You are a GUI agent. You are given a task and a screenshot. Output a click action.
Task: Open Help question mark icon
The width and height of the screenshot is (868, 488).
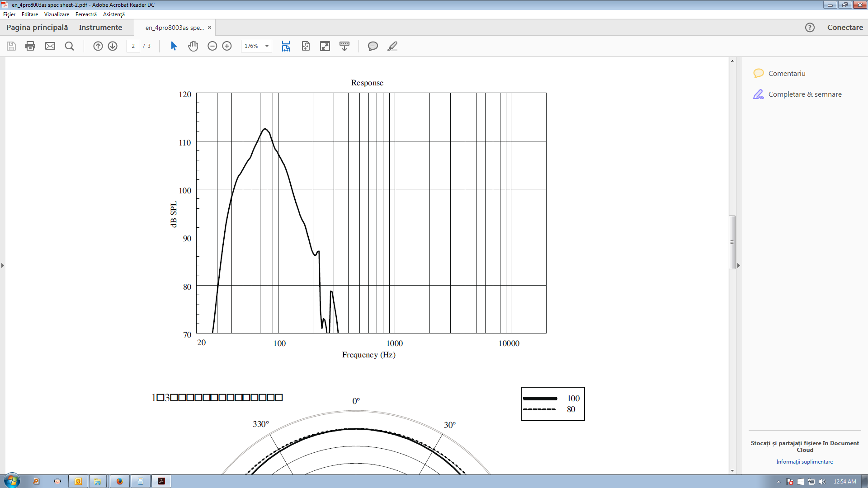810,28
